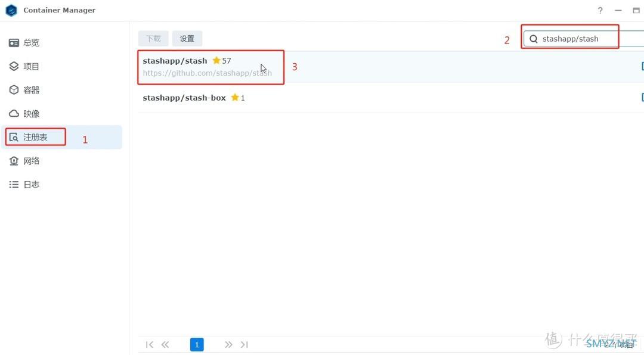The width and height of the screenshot is (644, 355).
Task: Select the stashapp/stash registry row
Action: (x=391, y=67)
